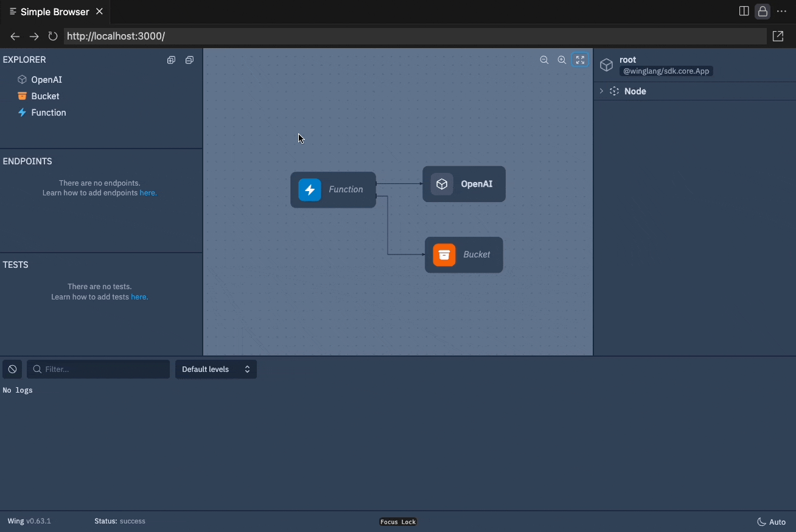Toggle Focus Lock in the status bar
This screenshot has width=796, height=532.
point(397,522)
